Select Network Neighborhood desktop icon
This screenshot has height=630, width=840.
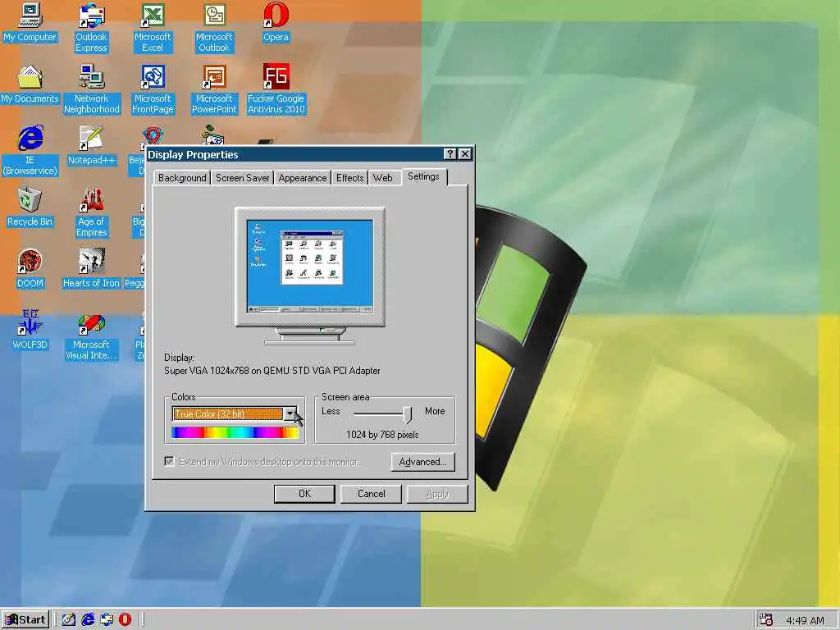[92, 89]
